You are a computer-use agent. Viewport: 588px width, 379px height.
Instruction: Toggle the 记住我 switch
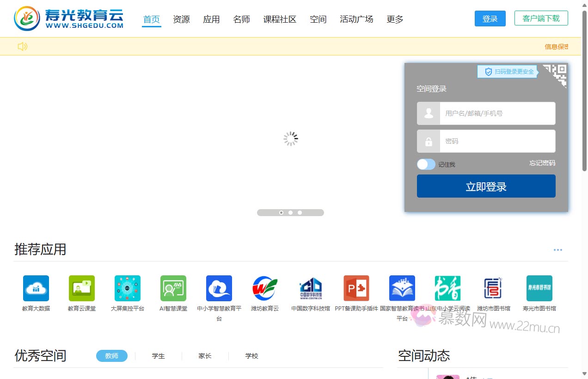[x=426, y=164]
